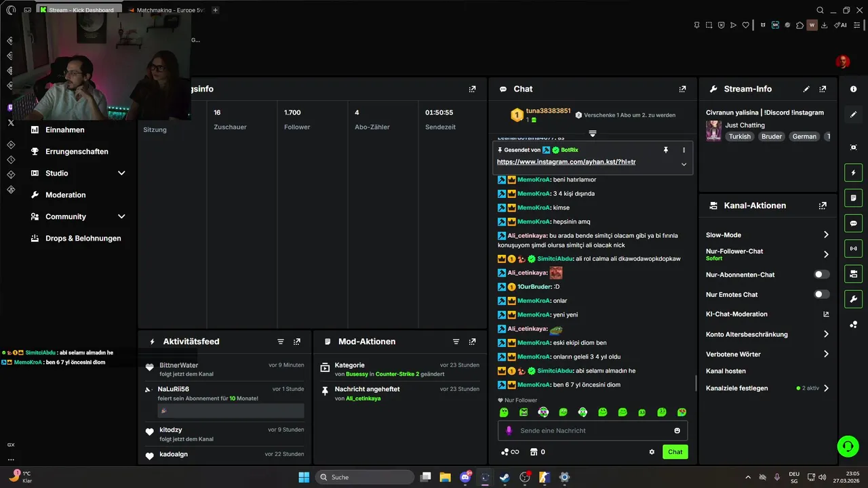Expand the pinned message chevron

(684, 164)
